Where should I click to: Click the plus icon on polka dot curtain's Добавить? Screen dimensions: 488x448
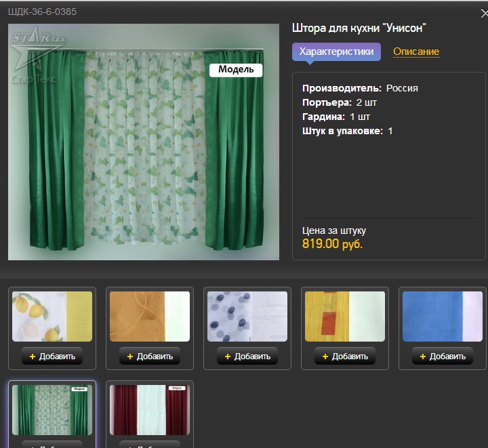pyautogui.click(x=228, y=357)
